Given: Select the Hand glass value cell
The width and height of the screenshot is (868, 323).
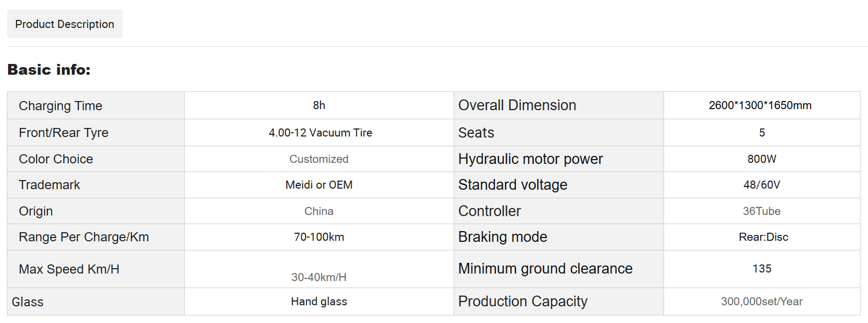Looking at the screenshot, I should pyautogui.click(x=319, y=302).
